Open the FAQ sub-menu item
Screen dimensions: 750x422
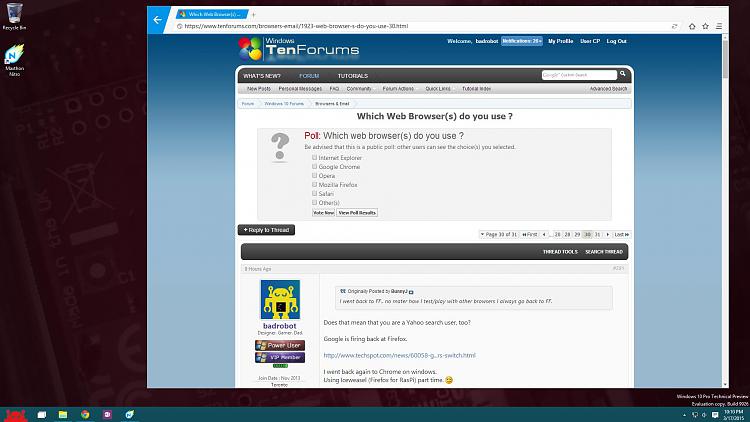tap(334, 89)
